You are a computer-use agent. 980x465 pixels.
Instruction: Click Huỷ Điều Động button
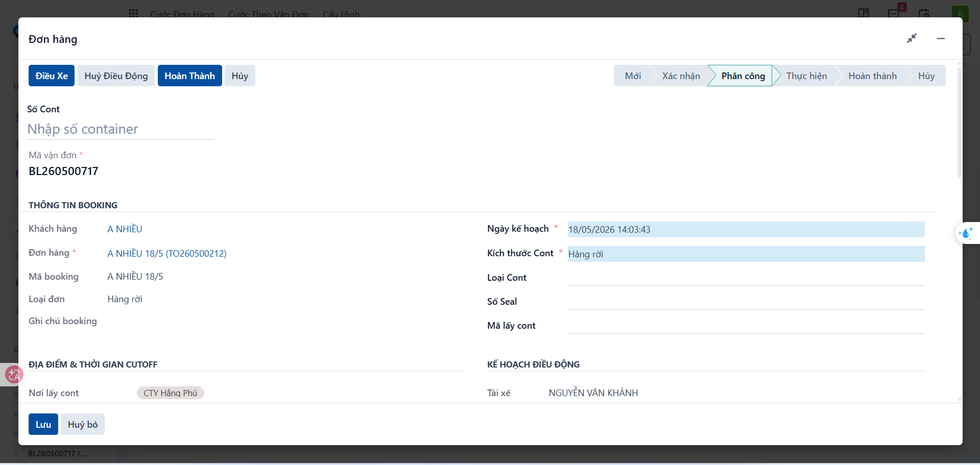click(116, 76)
